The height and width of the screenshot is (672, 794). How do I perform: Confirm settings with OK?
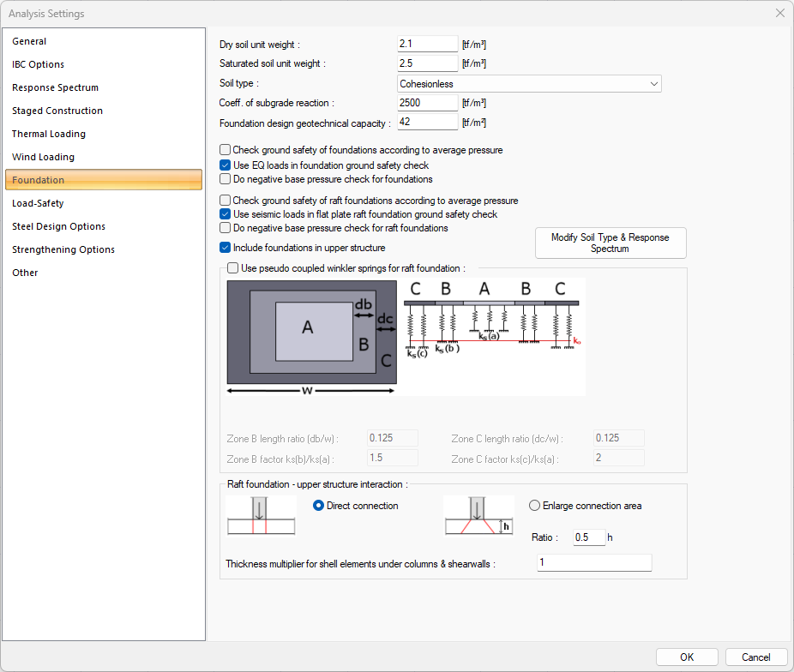tap(687, 657)
